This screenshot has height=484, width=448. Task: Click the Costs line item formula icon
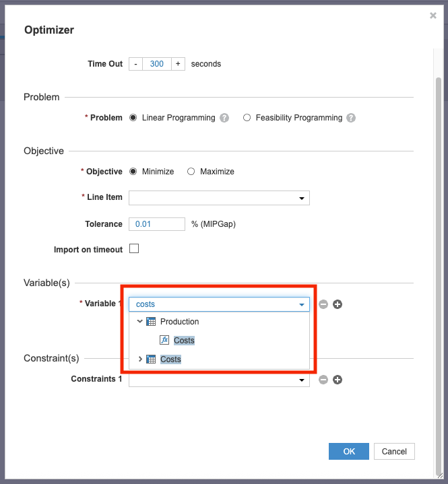point(164,341)
